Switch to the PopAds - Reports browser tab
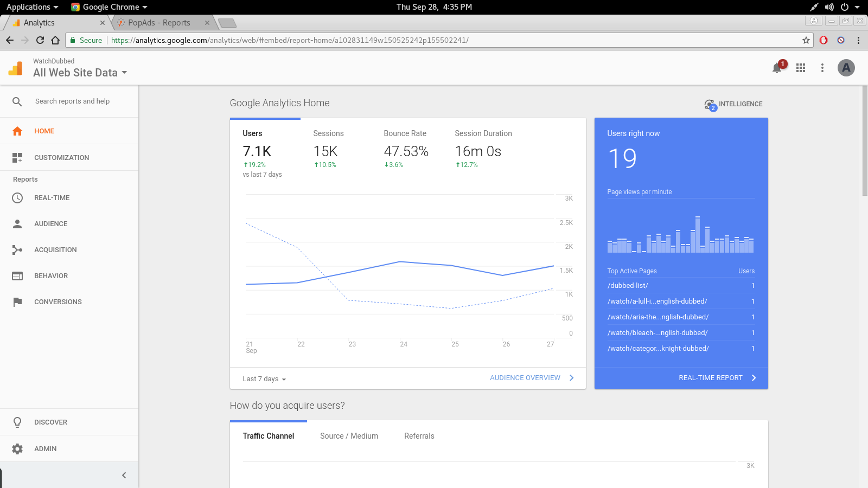868x488 pixels. 159,23
